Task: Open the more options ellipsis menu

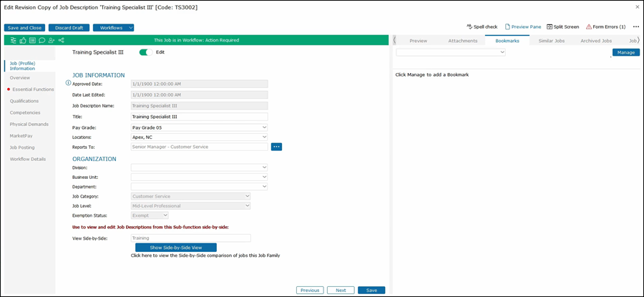Action: tap(635, 26)
